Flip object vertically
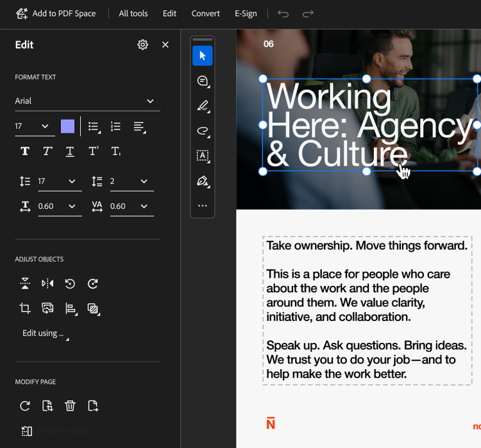This screenshot has height=448, width=481. (25, 283)
